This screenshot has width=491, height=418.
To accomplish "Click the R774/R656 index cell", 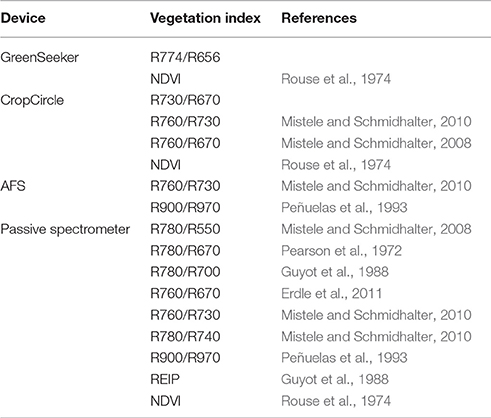I will (185, 58).
